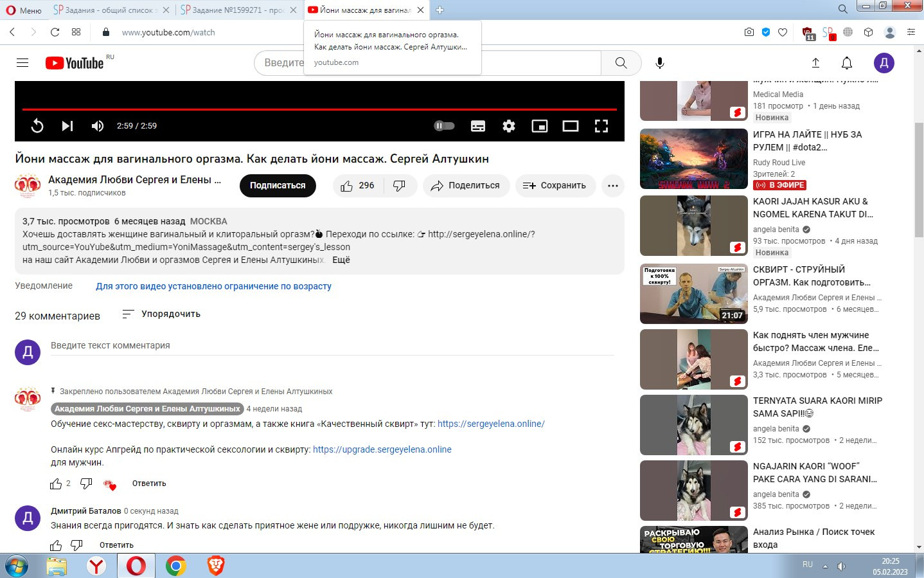Reload the page
924x578 pixels.
(55, 32)
